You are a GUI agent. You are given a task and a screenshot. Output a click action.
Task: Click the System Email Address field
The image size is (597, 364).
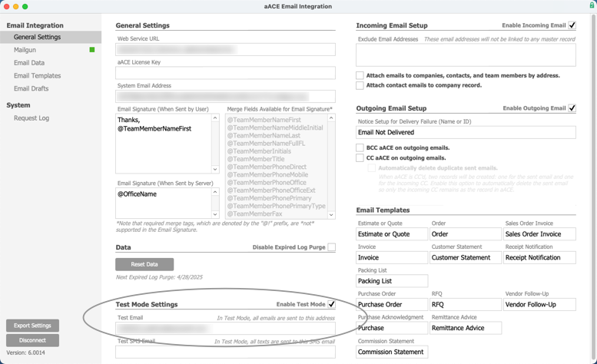coord(225,97)
